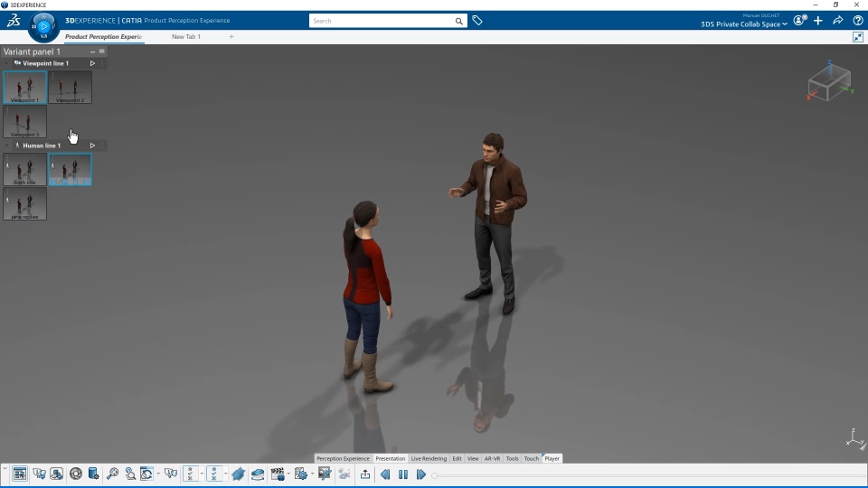Screen dimensions: 868x488
Task: Select the Viewpoint 2 thumbnail
Action: coord(71,87)
